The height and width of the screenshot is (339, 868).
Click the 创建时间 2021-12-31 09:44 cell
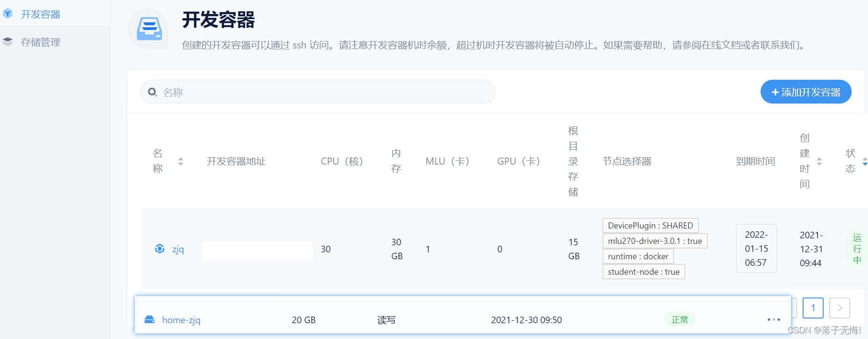pos(811,249)
